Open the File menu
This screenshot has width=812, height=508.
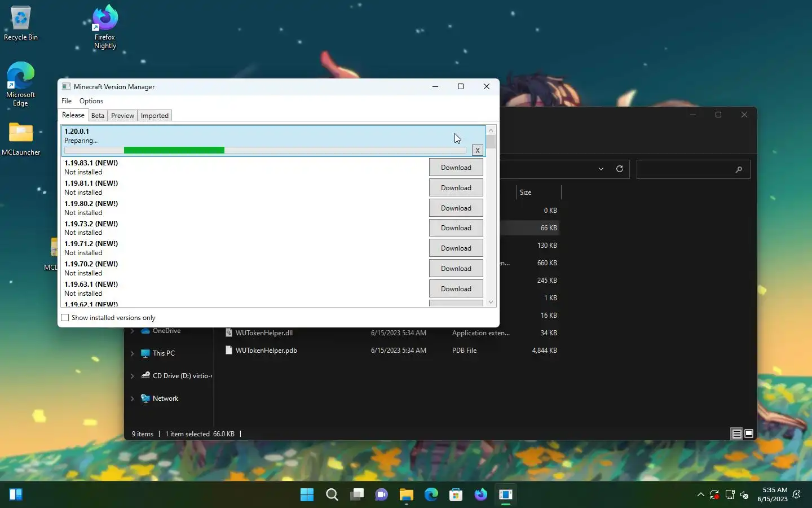(x=67, y=101)
